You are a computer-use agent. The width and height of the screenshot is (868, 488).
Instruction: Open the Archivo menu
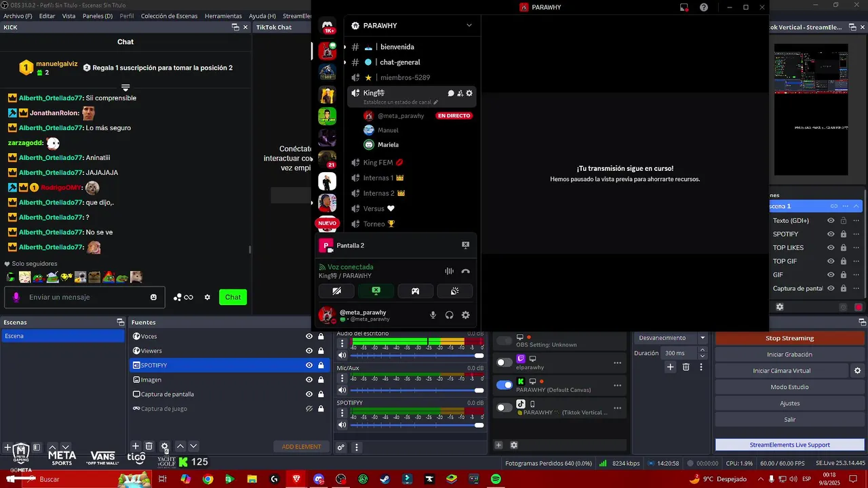(18, 16)
